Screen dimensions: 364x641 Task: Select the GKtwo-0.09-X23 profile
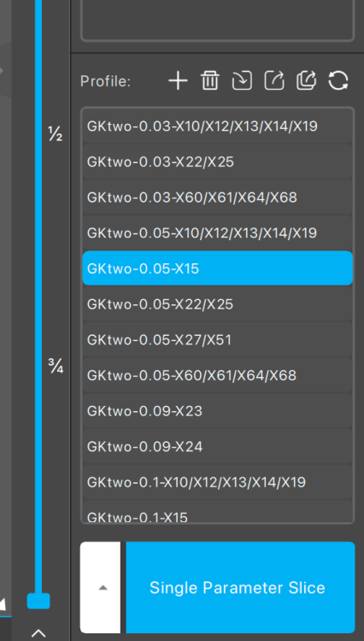(217, 410)
